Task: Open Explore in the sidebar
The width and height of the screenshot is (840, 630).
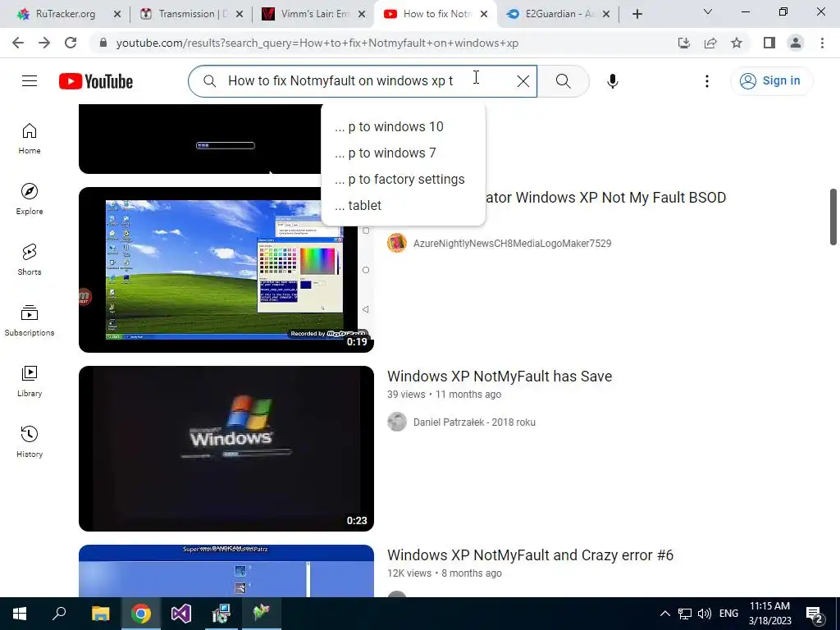Action: [30, 199]
